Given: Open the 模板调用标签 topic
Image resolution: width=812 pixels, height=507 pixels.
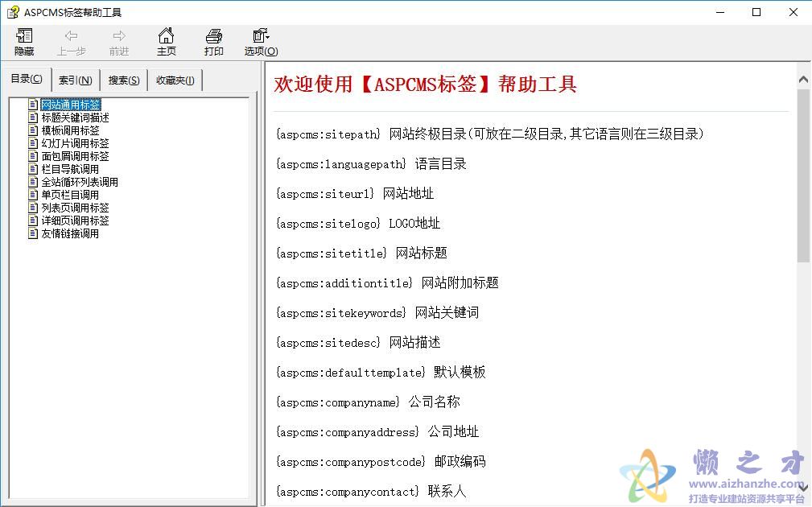Looking at the screenshot, I should pyautogui.click(x=70, y=130).
